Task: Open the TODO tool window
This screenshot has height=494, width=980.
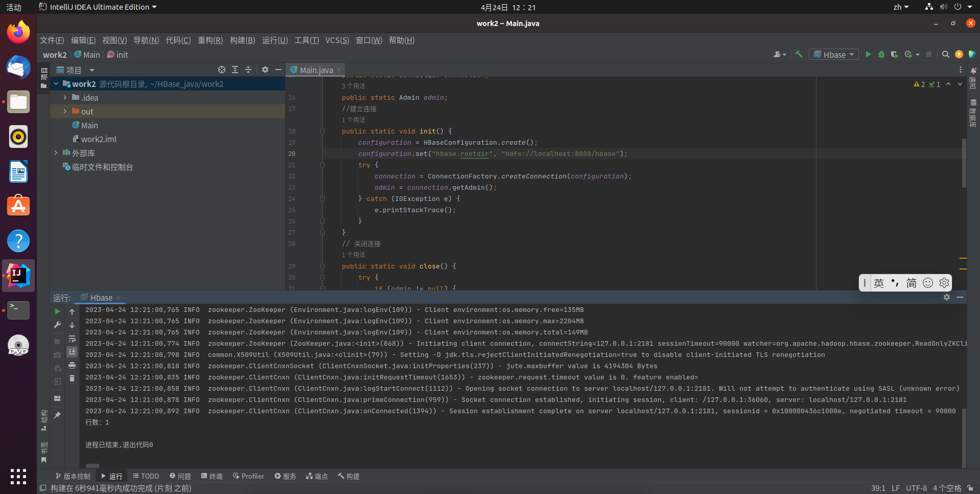Action: tap(146, 476)
